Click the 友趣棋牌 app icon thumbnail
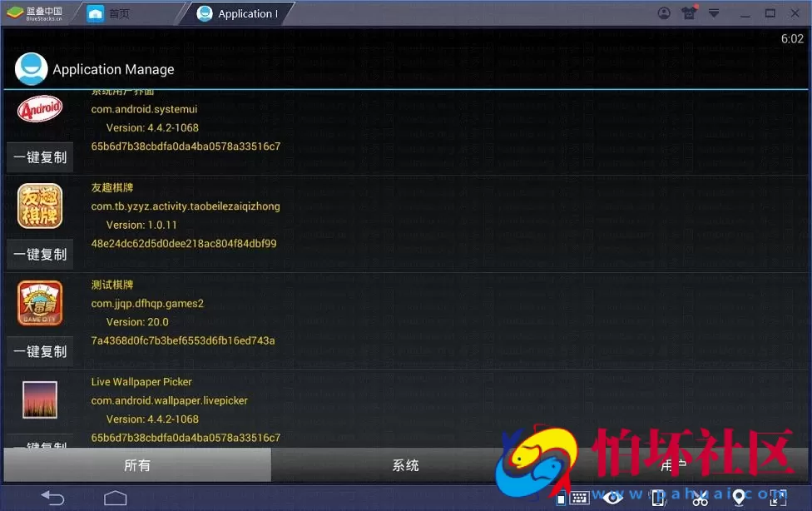 point(40,206)
